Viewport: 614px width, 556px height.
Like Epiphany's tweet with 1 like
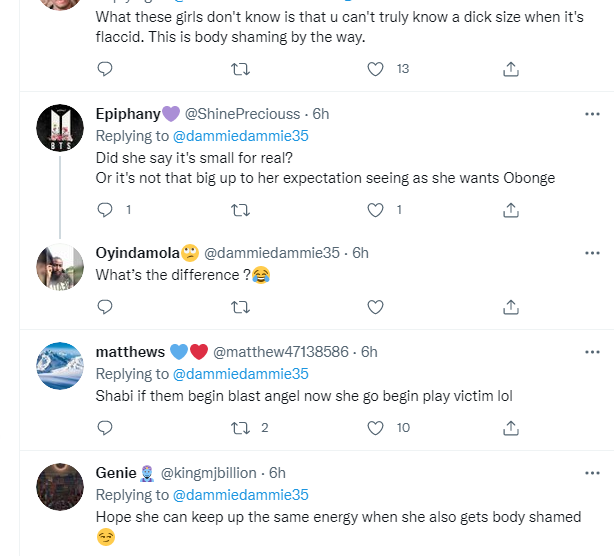376,210
